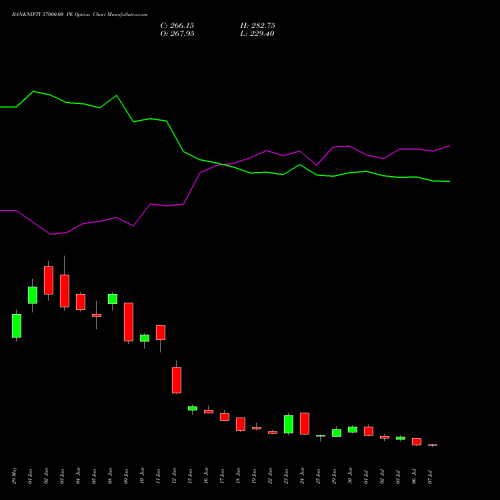Click the 30 Jun date label
This screenshot has height=500, width=500.
click(350, 476)
